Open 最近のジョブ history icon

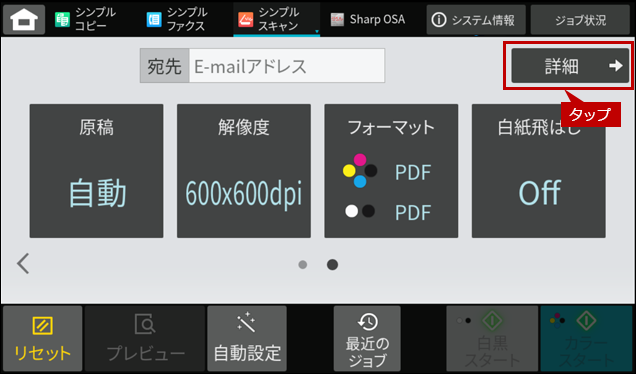point(367,322)
